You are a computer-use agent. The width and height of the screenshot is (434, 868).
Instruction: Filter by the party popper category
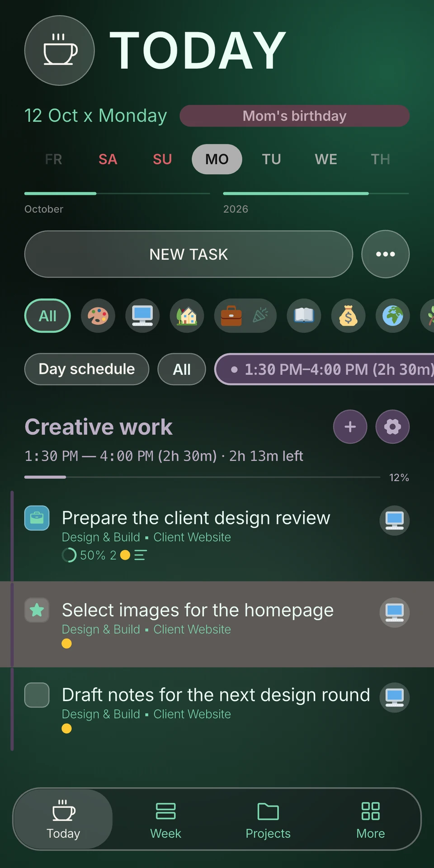tap(260, 316)
